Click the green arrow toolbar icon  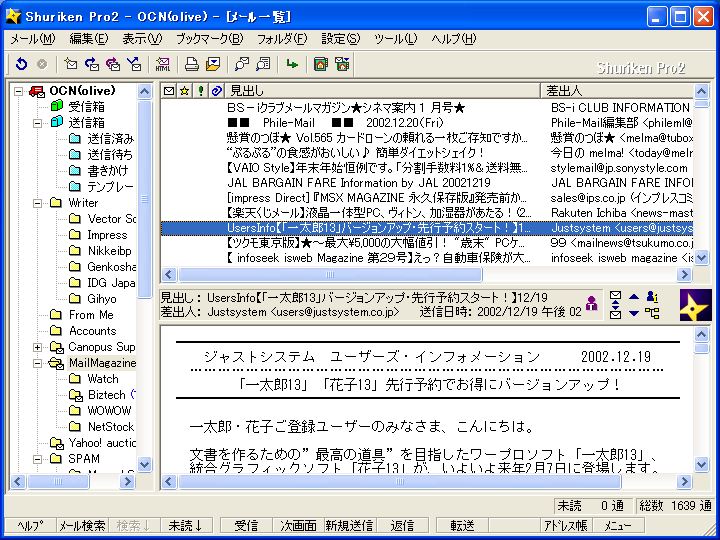(x=292, y=64)
